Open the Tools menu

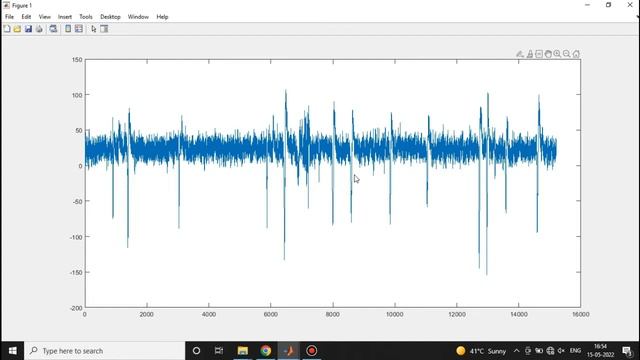tap(86, 17)
